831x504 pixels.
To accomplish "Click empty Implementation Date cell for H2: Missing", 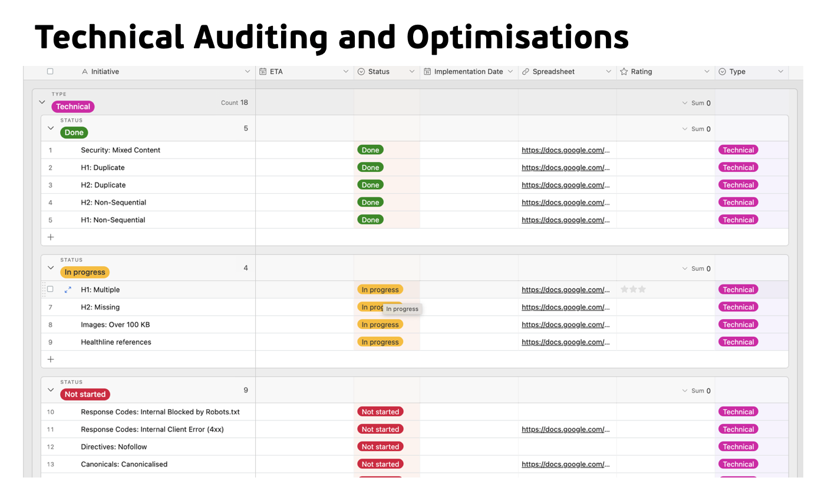I will pyautogui.click(x=469, y=307).
